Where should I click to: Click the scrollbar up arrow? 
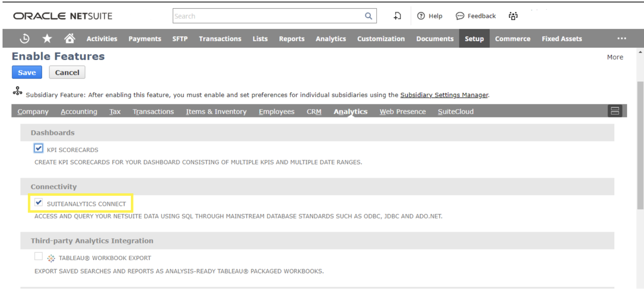click(x=640, y=52)
